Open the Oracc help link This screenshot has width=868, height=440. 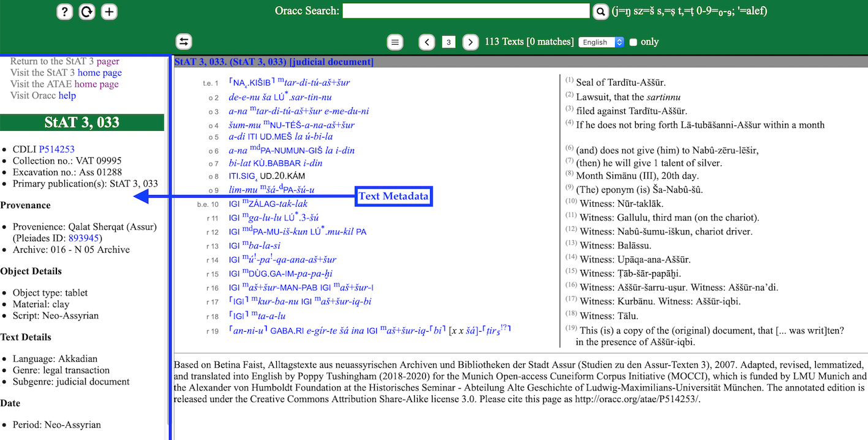click(x=67, y=95)
